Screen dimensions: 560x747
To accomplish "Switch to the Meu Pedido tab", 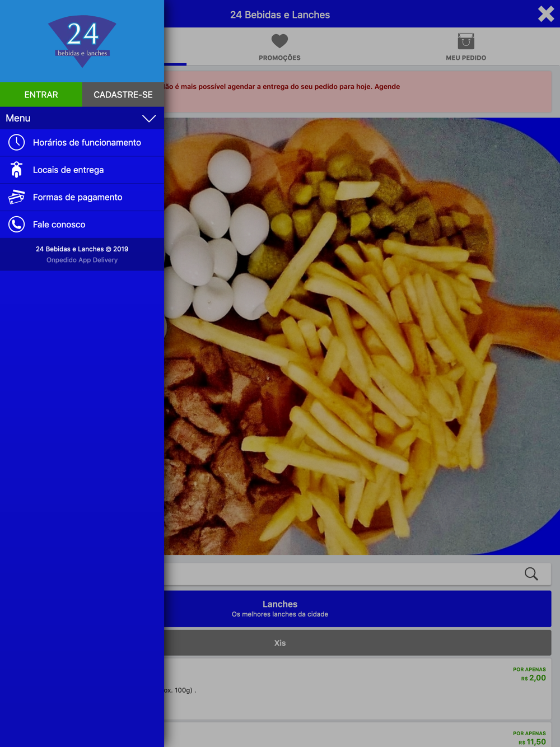I will pyautogui.click(x=466, y=47).
